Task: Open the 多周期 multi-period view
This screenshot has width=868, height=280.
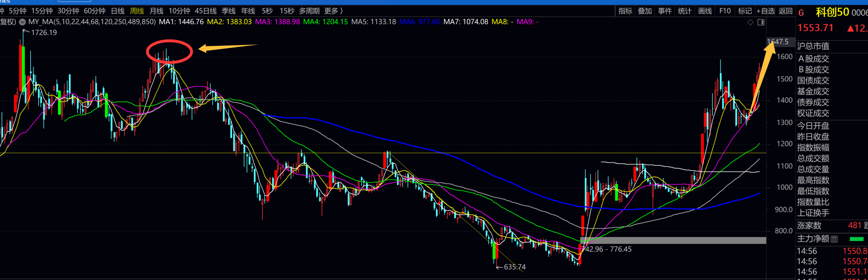Action: 309,11
